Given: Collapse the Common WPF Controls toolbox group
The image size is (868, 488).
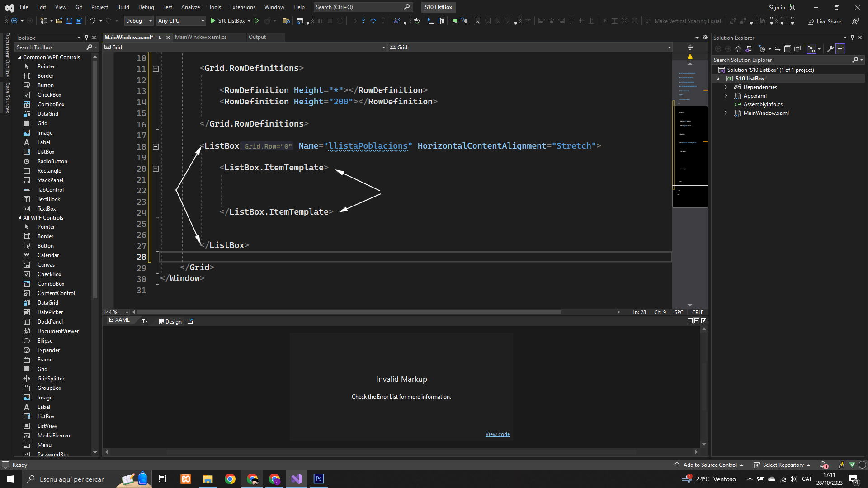Looking at the screenshot, I should (x=19, y=57).
